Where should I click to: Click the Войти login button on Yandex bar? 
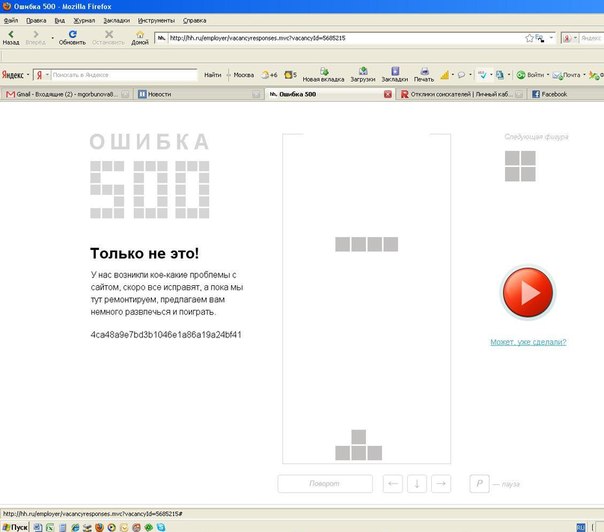point(530,75)
